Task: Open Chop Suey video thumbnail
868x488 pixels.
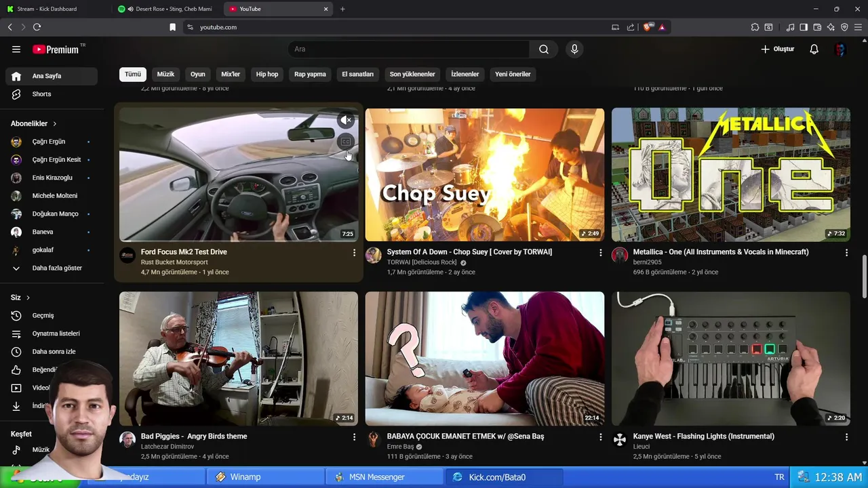Action: tap(485, 175)
